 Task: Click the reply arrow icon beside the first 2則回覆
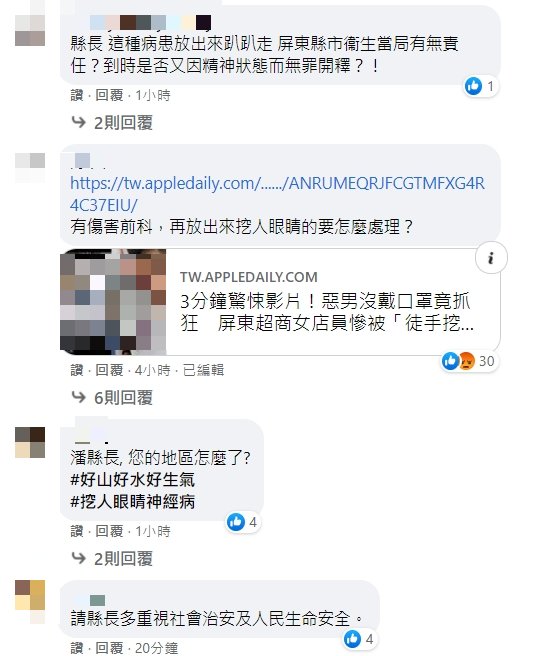pyautogui.click(x=79, y=122)
